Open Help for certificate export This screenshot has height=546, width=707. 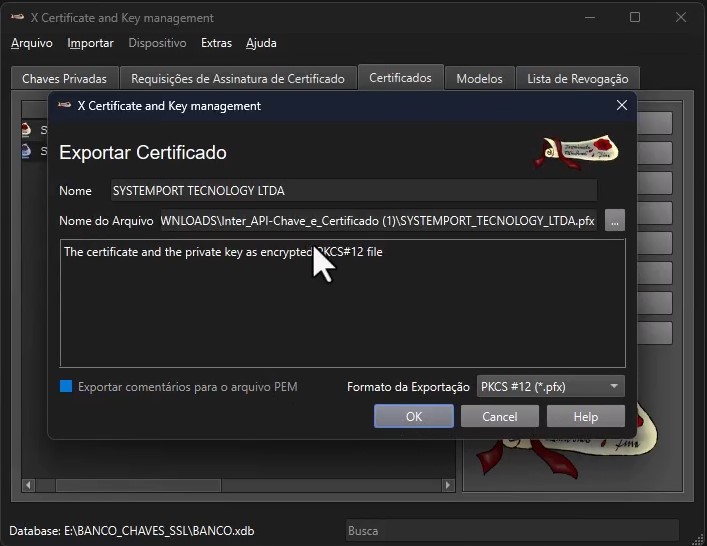tap(586, 416)
